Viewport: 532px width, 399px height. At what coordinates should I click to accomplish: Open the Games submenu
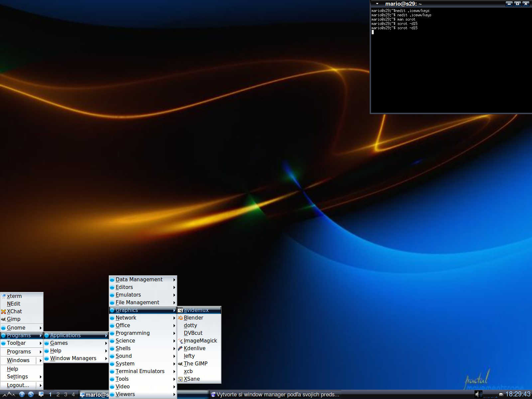pyautogui.click(x=76, y=343)
